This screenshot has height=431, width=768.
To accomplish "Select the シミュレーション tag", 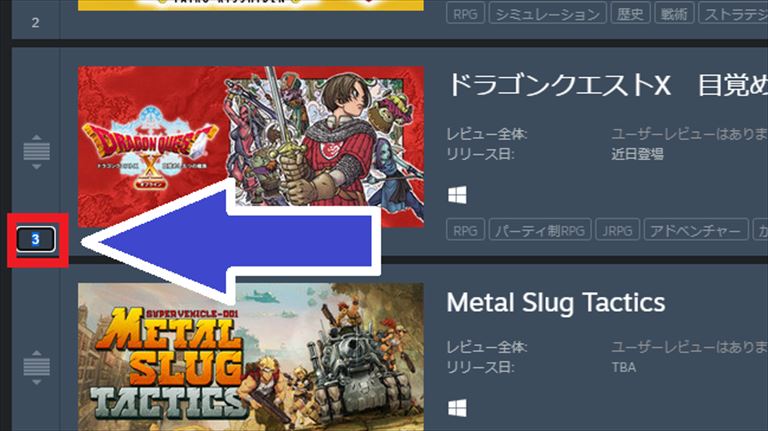I will coord(548,13).
